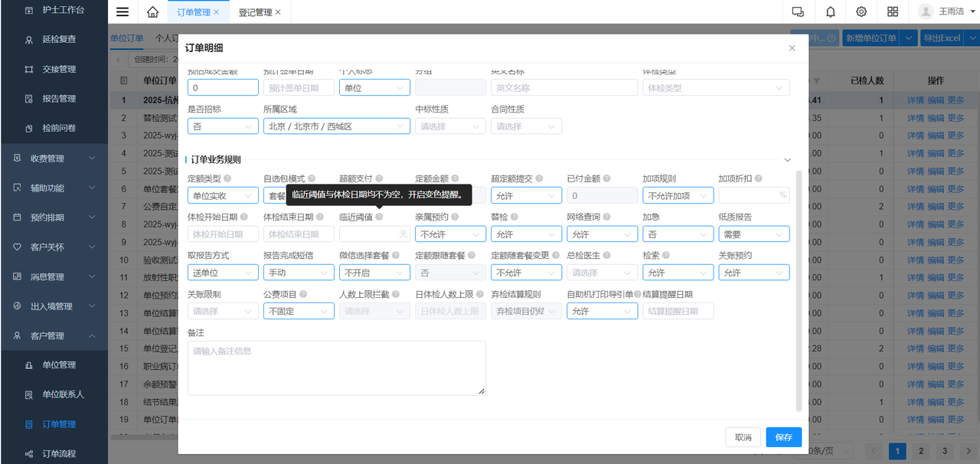Click help icon next to 定额类型

[227, 178]
